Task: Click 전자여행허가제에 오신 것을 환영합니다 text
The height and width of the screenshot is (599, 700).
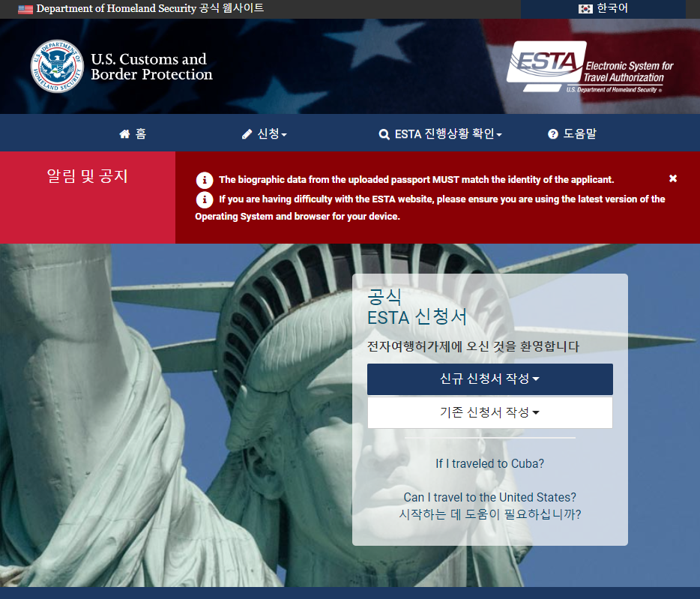Action: point(473,346)
